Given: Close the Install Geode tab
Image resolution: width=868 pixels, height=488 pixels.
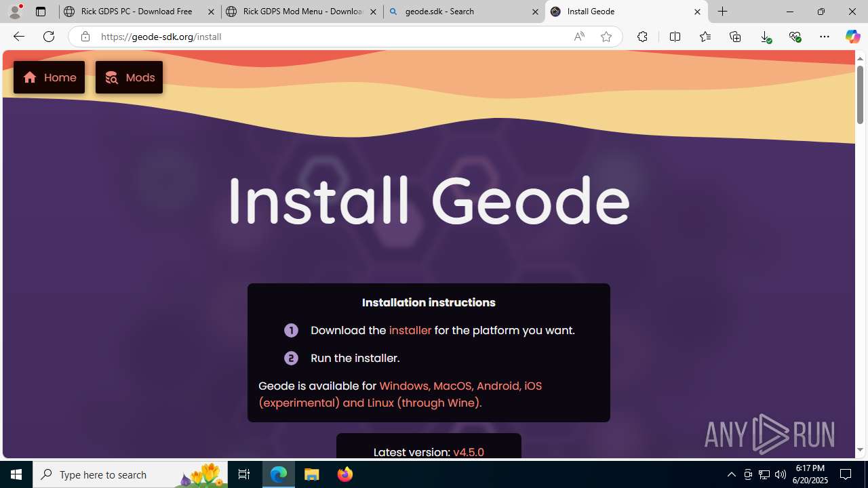Looking at the screenshot, I should 697,12.
